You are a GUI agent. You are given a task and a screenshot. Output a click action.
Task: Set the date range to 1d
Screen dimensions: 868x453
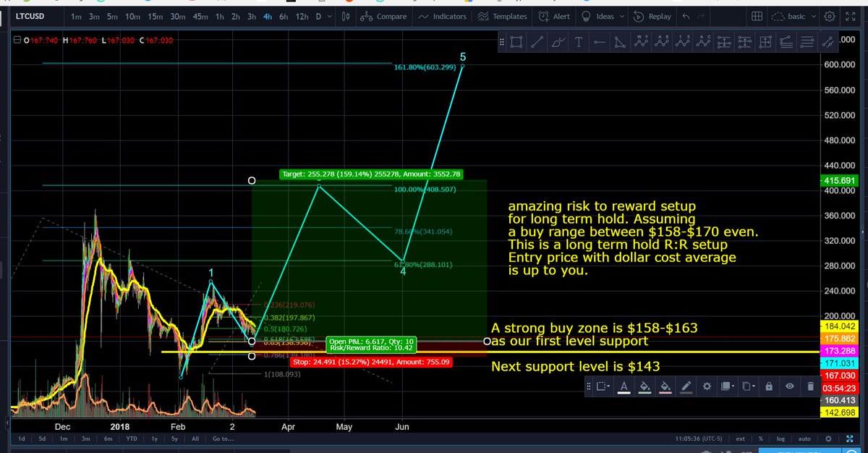click(22, 439)
